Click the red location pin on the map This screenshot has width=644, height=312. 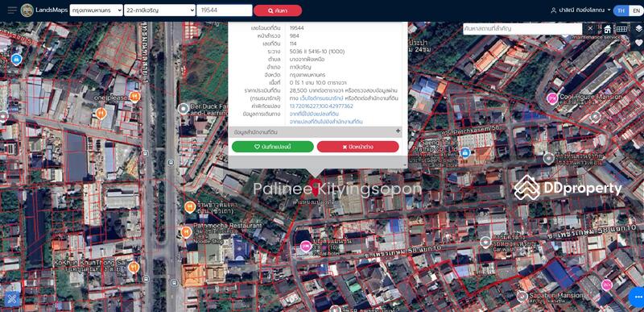[315, 188]
